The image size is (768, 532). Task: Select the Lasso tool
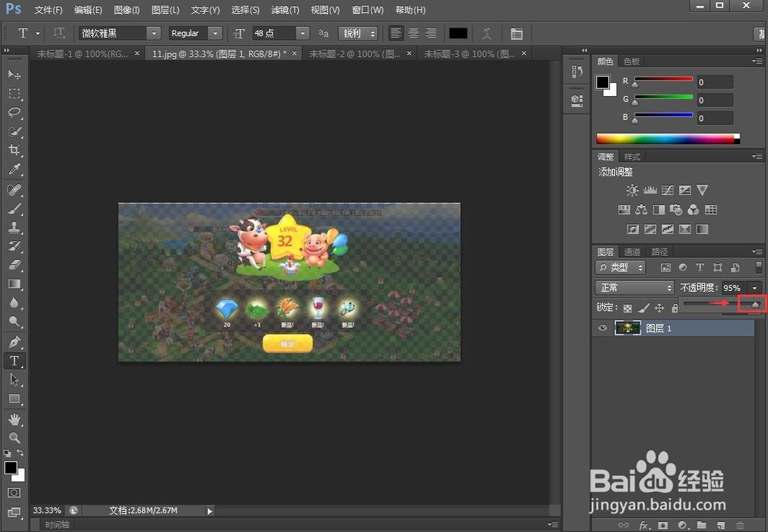(x=14, y=112)
